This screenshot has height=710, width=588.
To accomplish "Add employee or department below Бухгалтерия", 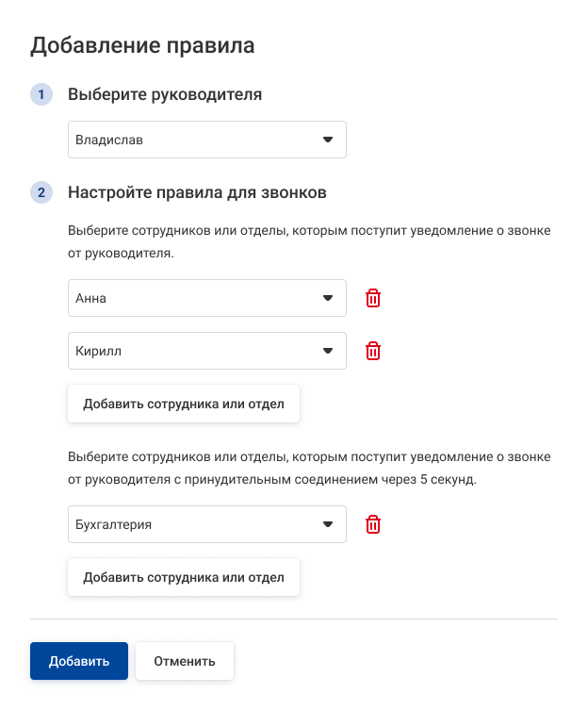I will tap(183, 577).
